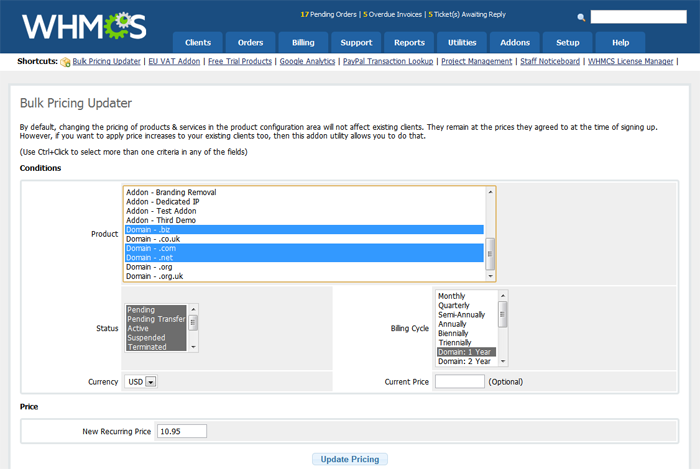Viewport: 700px width, 469px height.
Task: Click Status list scroll down arrow
Action: coord(193,347)
